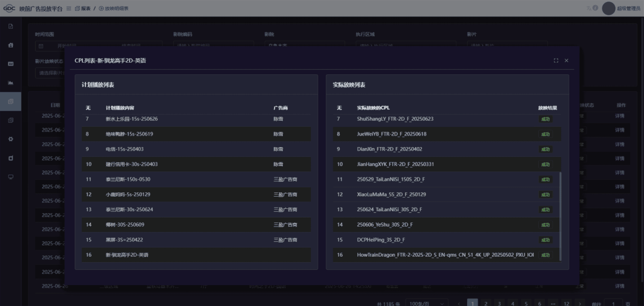Select the highlighted reports sidebar icon
Viewport: 644px width, 306px height.
11,101
